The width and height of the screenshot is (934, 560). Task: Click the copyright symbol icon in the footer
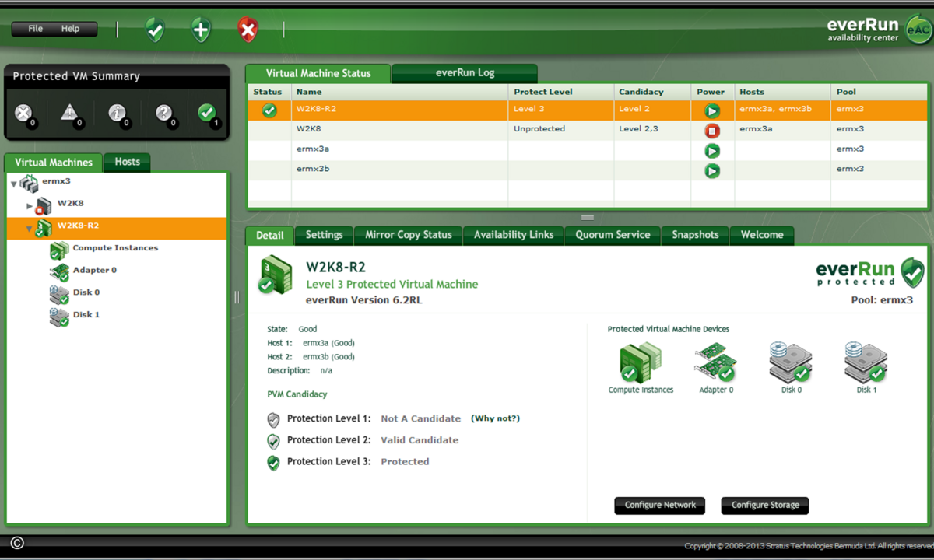17,543
